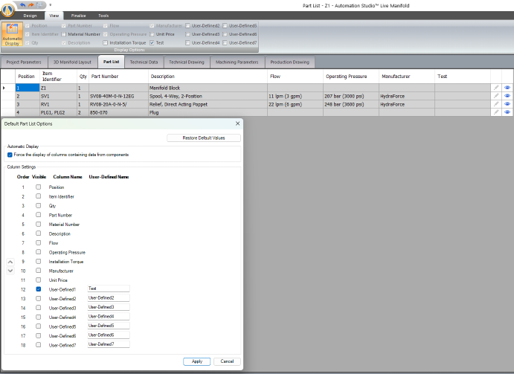Check Visible box for User-Defined2 in dialog
The height and width of the screenshot is (374, 514).
tap(38, 298)
